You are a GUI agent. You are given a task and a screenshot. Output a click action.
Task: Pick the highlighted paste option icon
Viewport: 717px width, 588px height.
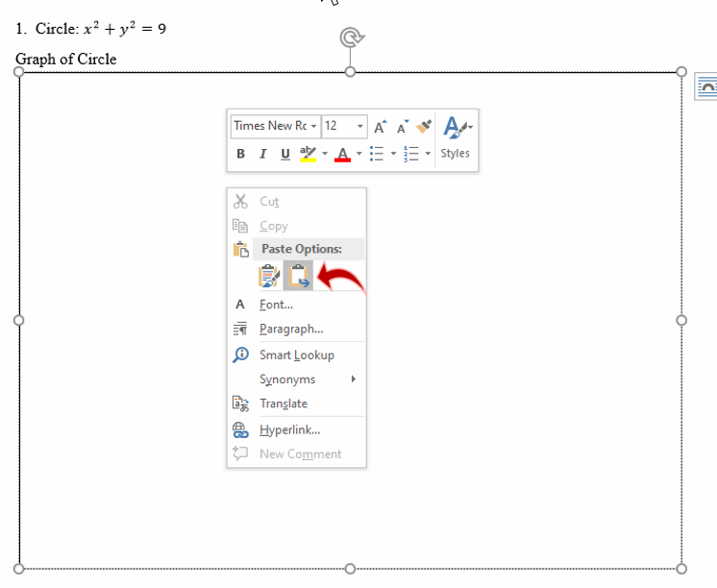coord(299,277)
